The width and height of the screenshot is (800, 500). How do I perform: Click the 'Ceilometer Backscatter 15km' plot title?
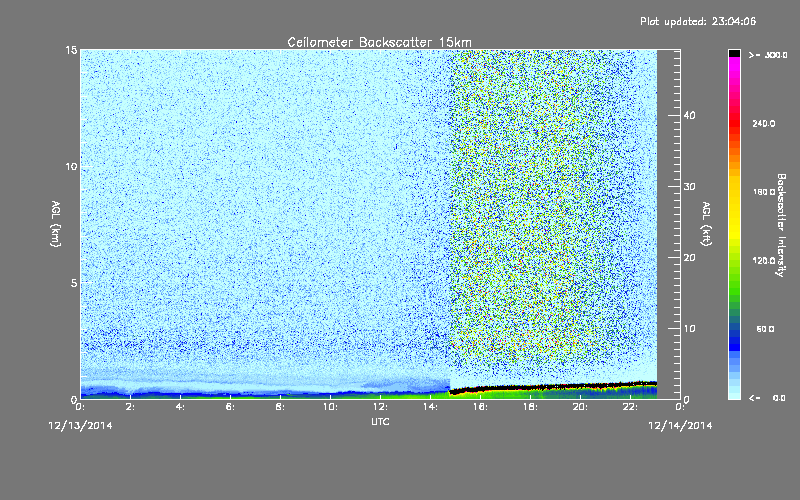[379, 42]
